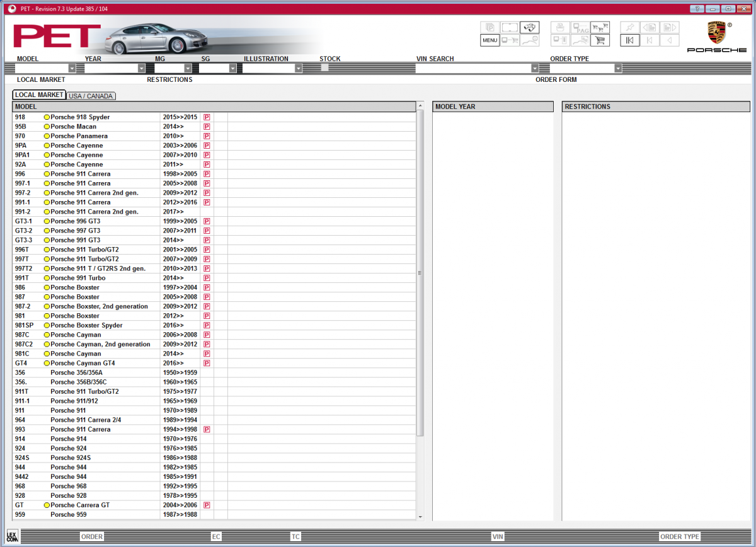The image size is (756, 547).
Task: Click the red P icon in row 993
Action: 206,430
